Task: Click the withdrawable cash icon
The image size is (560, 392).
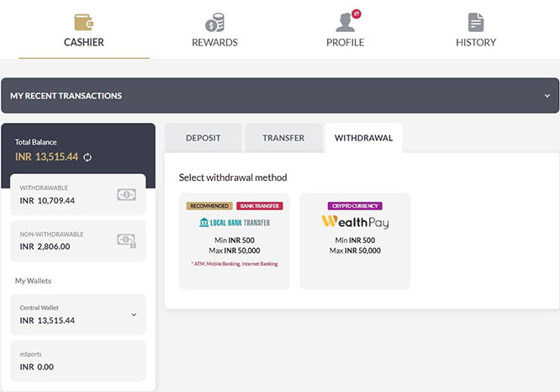Action: pyautogui.click(x=126, y=194)
